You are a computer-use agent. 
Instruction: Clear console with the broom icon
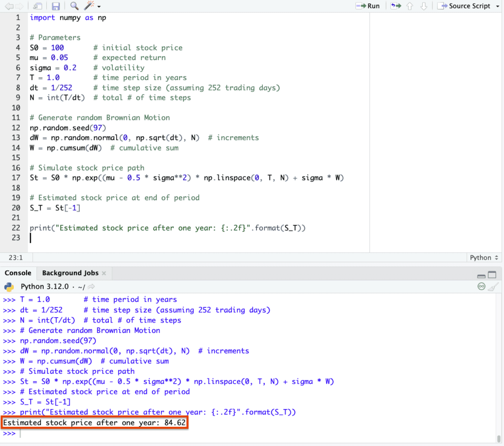pos(494,287)
